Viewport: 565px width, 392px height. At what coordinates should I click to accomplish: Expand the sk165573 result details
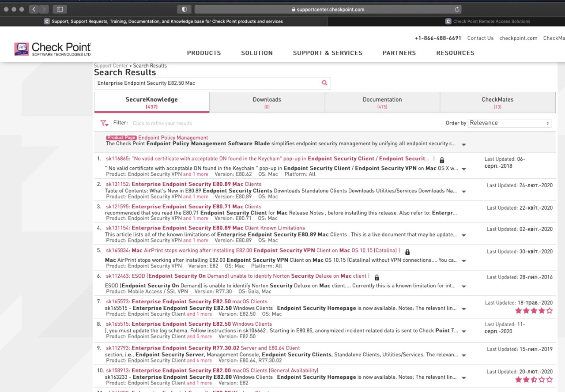point(463,309)
